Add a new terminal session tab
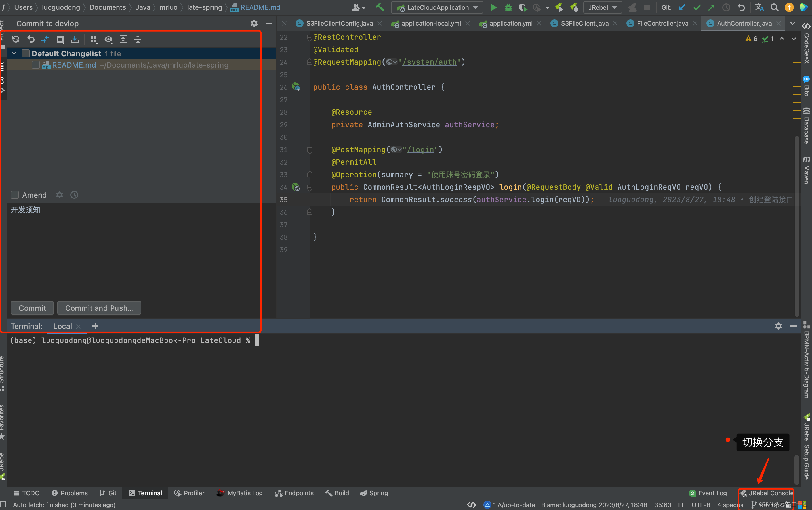Image resolution: width=812 pixels, height=510 pixels. 95,326
